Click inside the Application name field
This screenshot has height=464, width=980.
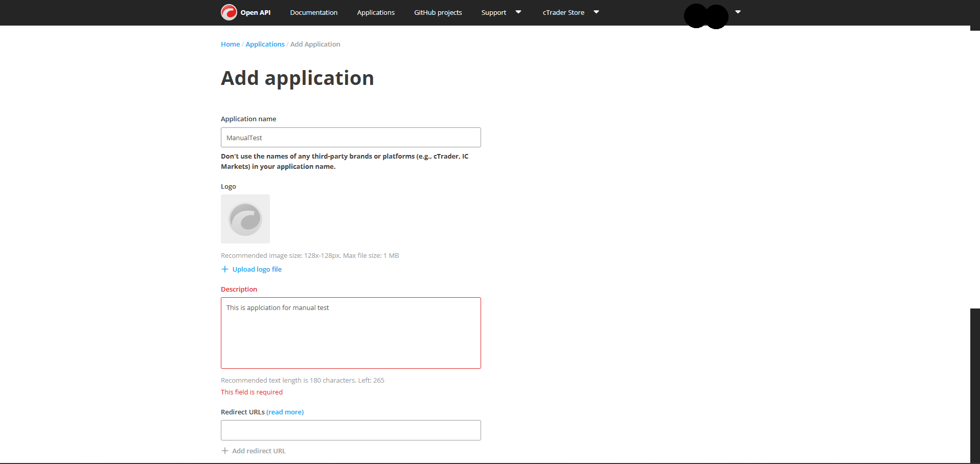coord(350,137)
